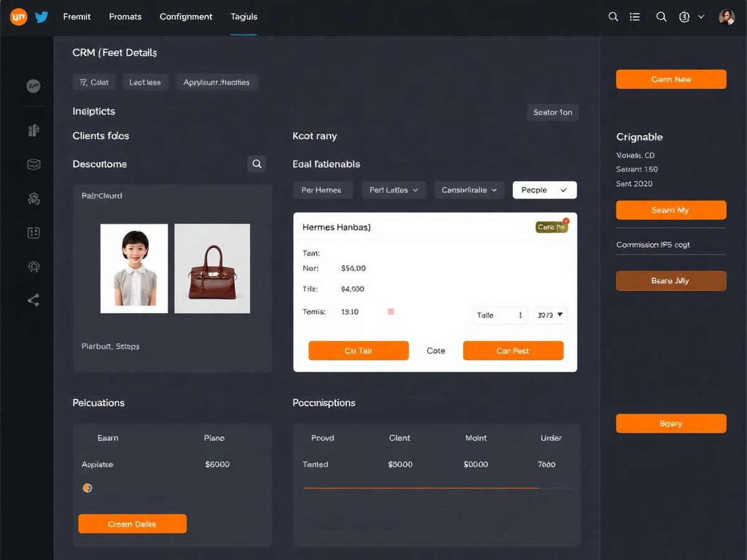Click the Cate Ho badge on Hermes card
The width and height of the screenshot is (747, 560).
[x=552, y=227]
